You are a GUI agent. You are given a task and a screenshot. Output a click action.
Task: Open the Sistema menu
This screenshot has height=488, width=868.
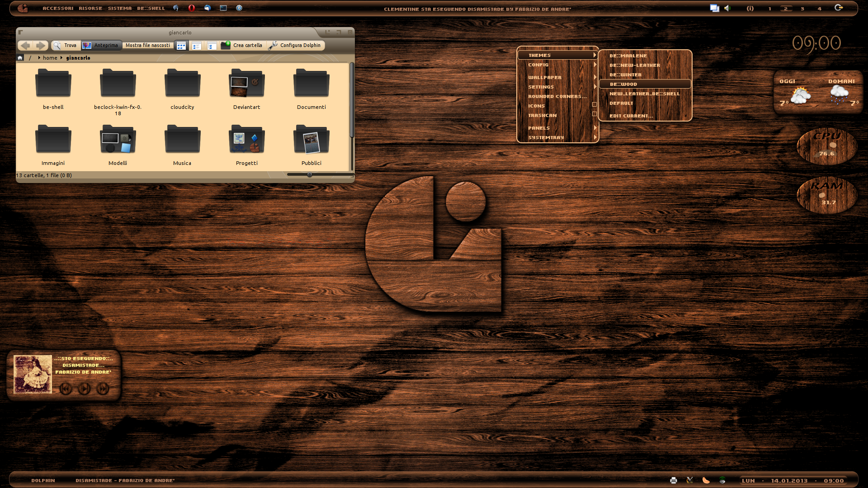(x=120, y=9)
